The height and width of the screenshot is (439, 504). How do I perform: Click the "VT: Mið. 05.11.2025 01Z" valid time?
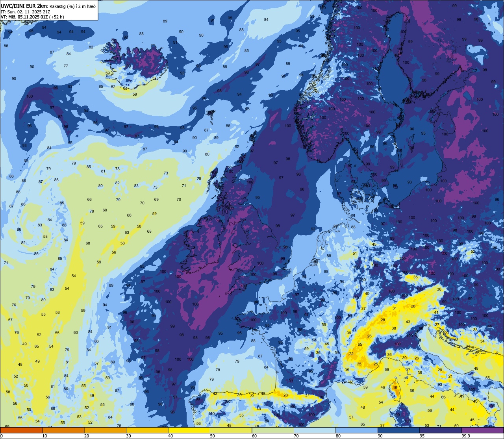(24, 17)
